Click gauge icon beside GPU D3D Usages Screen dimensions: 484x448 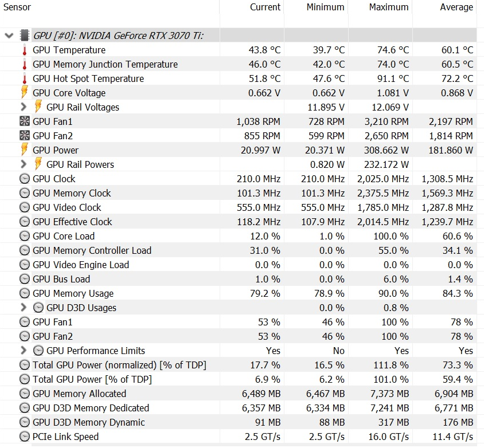38,308
